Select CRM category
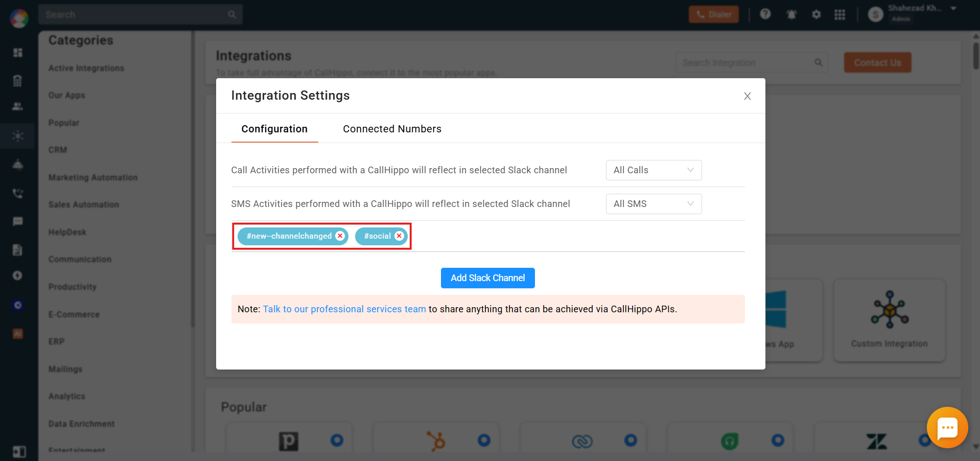 tap(58, 150)
